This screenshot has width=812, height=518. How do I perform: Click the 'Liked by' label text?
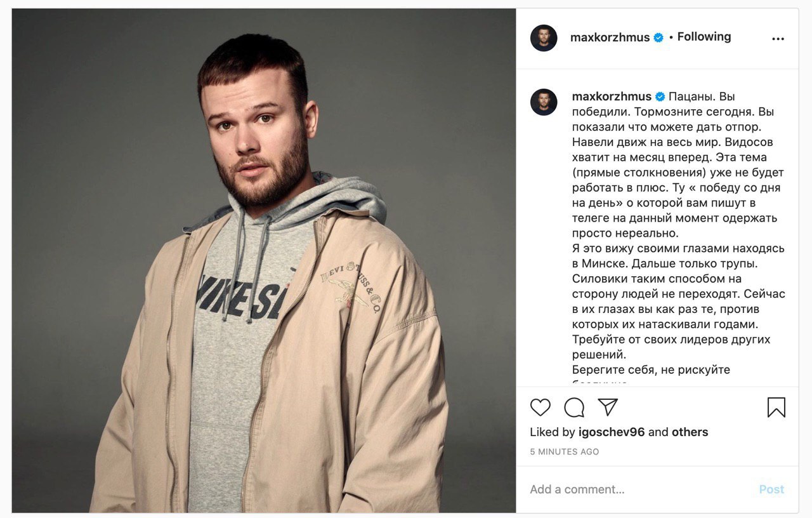[553, 432]
